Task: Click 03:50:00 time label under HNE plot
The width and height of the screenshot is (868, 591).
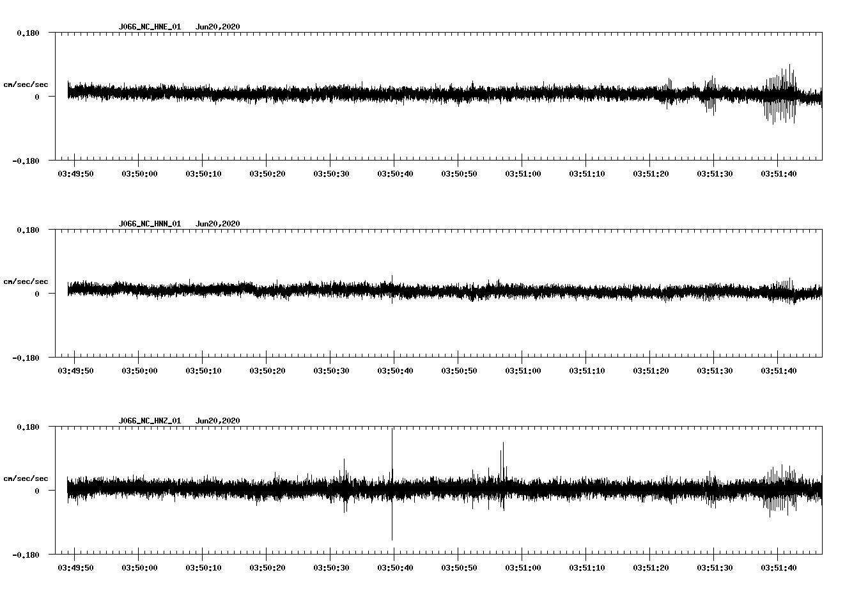Action: point(139,173)
